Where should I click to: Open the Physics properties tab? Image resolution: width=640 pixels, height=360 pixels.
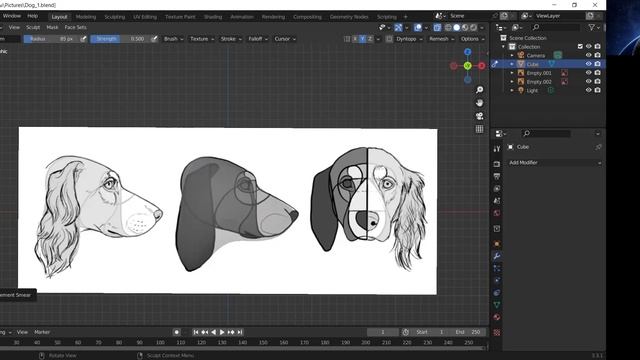(x=497, y=280)
